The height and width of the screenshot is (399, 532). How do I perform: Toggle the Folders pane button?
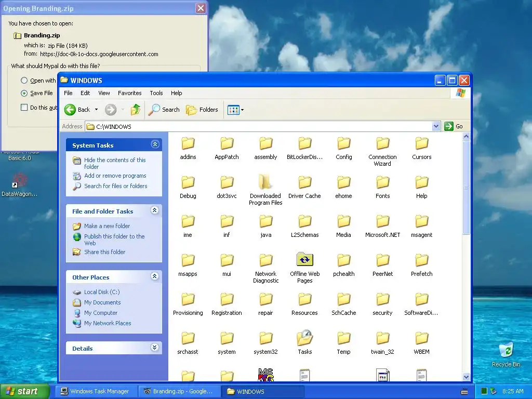click(x=202, y=110)
